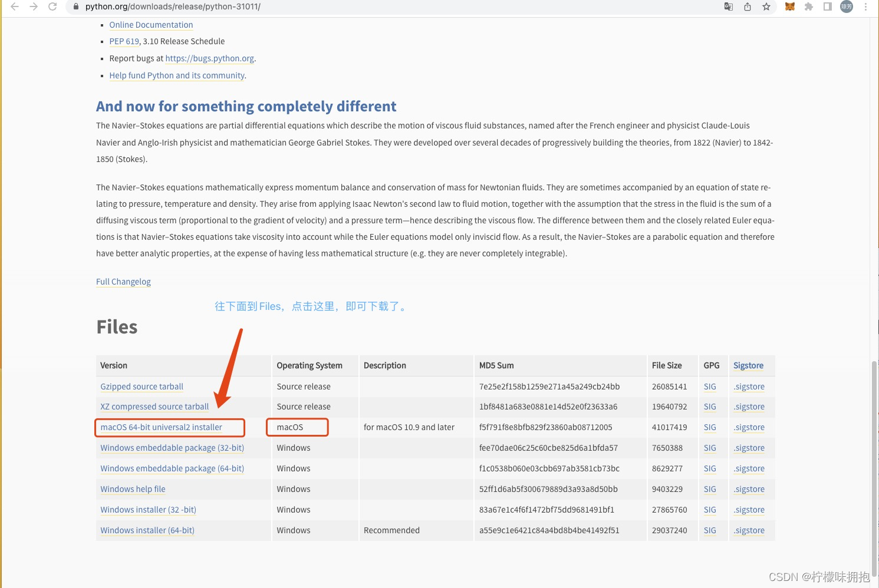
Task: Click MD5 value f5f791f8e8bfb829f23860ab08712005
Action: (546, 427)
